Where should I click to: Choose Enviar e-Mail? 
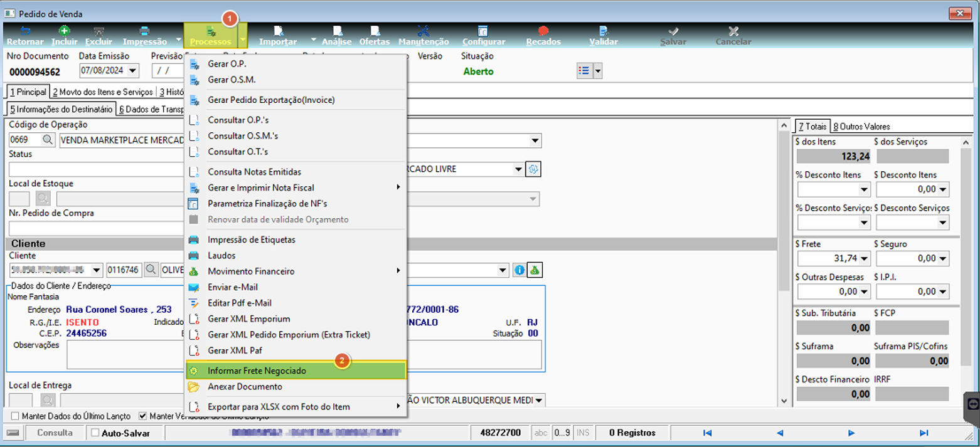click(x=297, y=287)
